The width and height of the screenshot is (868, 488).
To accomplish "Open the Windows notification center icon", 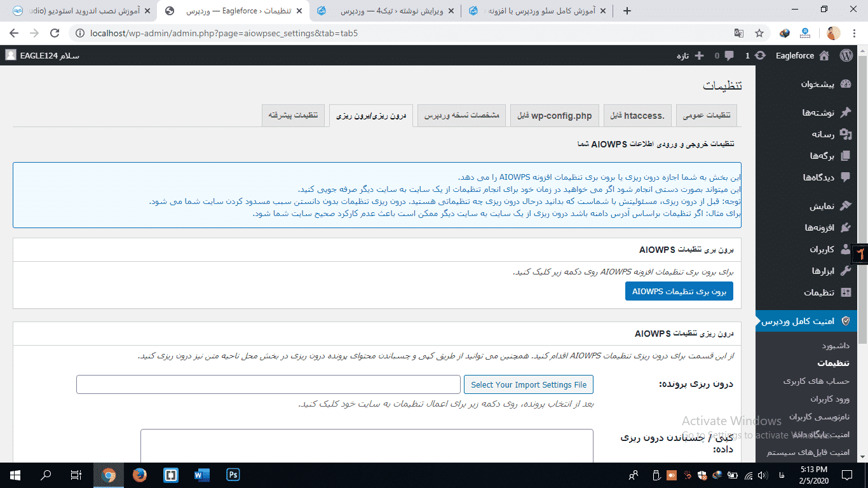I will 848,475.
